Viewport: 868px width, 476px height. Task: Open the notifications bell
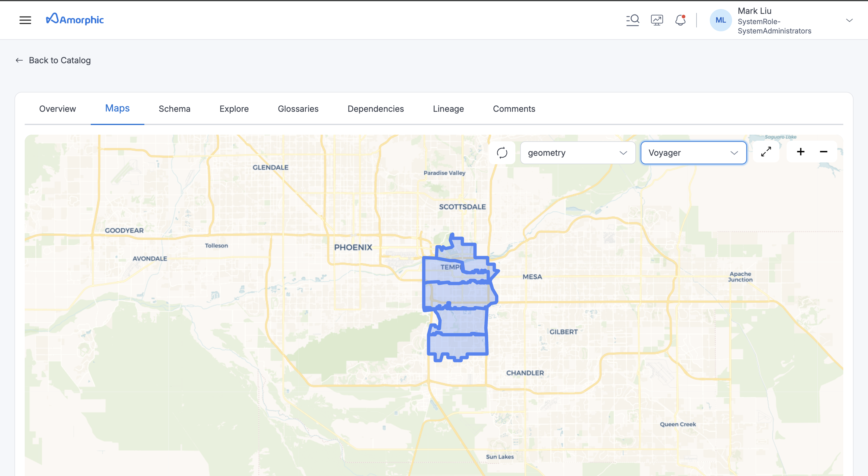click(680, 20)
